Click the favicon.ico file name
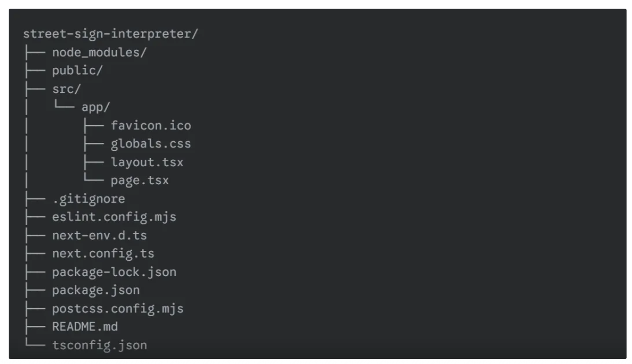Screen dimensions: 632x364 pyautogui.click(x=151, y=125)
